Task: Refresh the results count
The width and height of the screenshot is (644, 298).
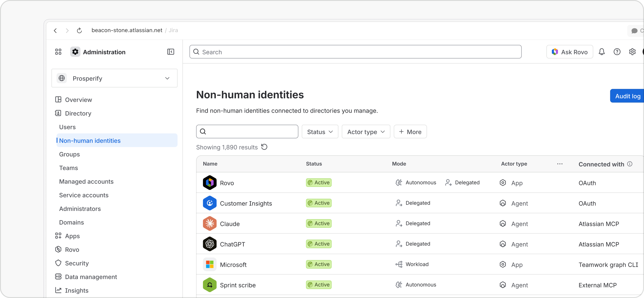Action: [264, 147]
